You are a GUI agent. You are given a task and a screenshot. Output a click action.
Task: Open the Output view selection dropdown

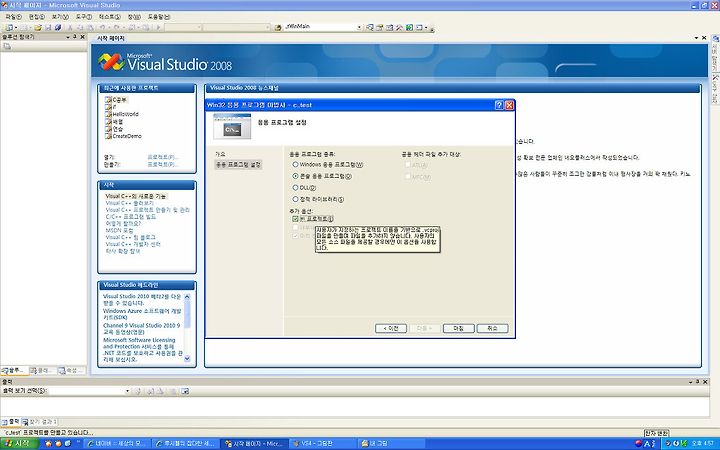[x=127, y=391]
